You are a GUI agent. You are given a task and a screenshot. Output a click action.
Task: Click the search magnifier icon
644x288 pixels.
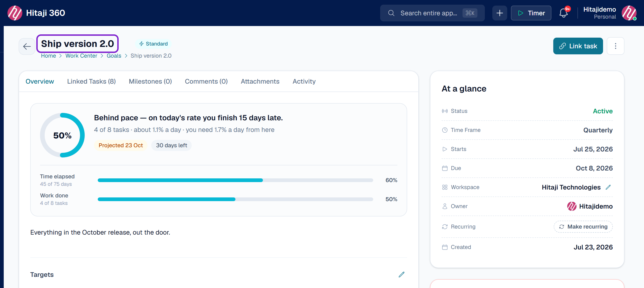point(391,13)
